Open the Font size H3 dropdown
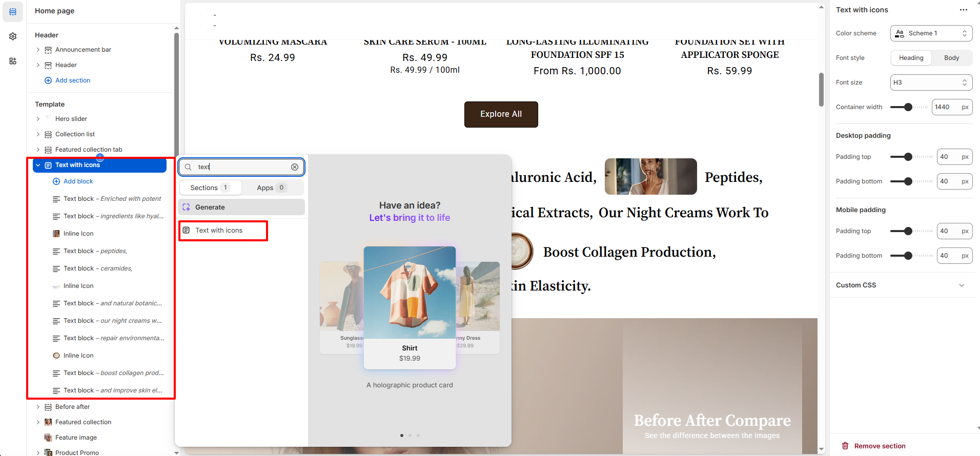980x456 pixels. click(x=931, y=82)
